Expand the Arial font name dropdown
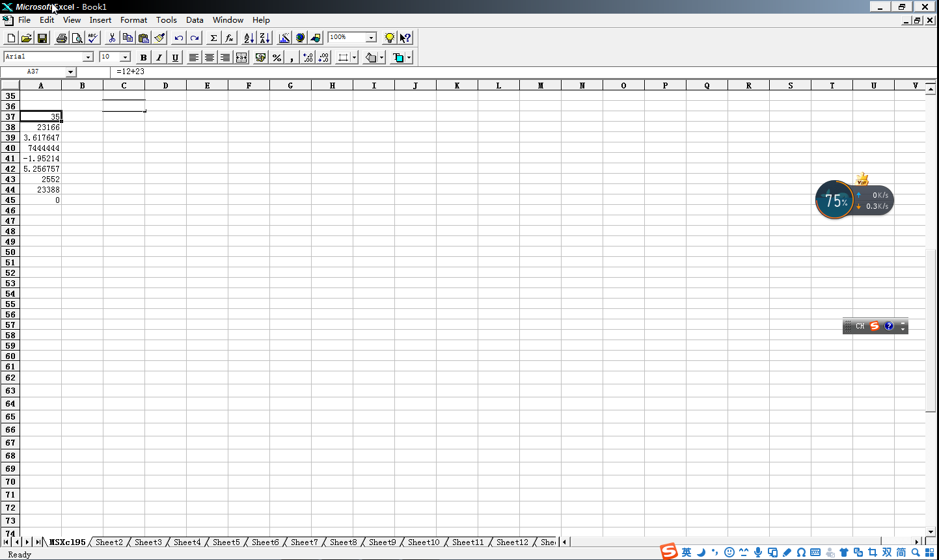 coord(88,57)
